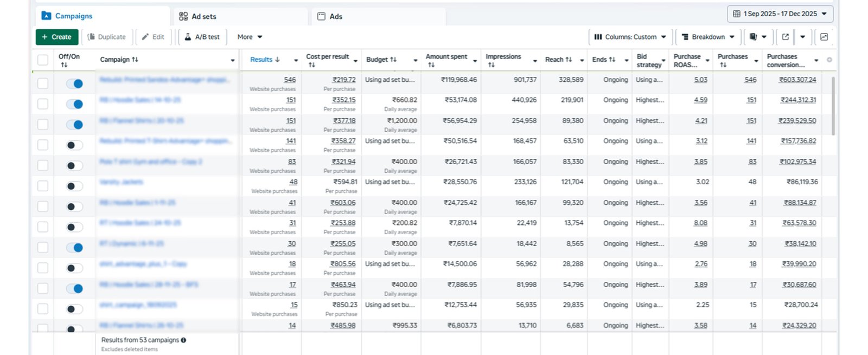Click the A/B test button

coord(202,37)
